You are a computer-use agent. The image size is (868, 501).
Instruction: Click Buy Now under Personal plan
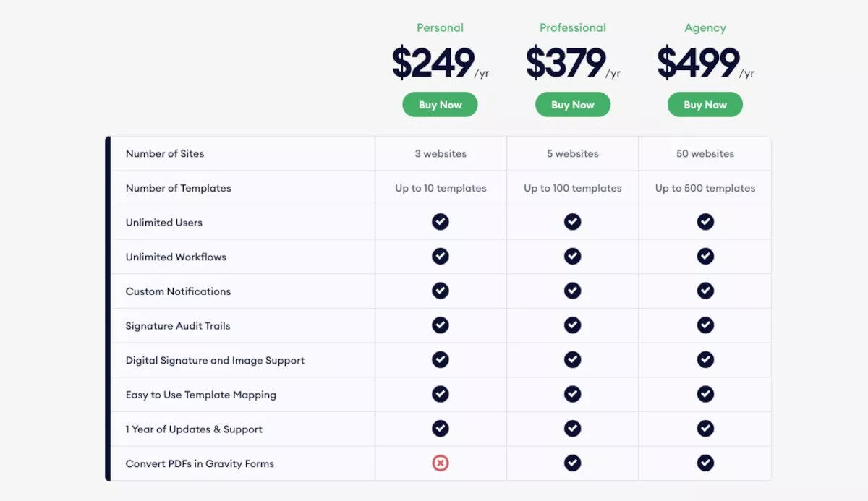(x=440, y=105)
